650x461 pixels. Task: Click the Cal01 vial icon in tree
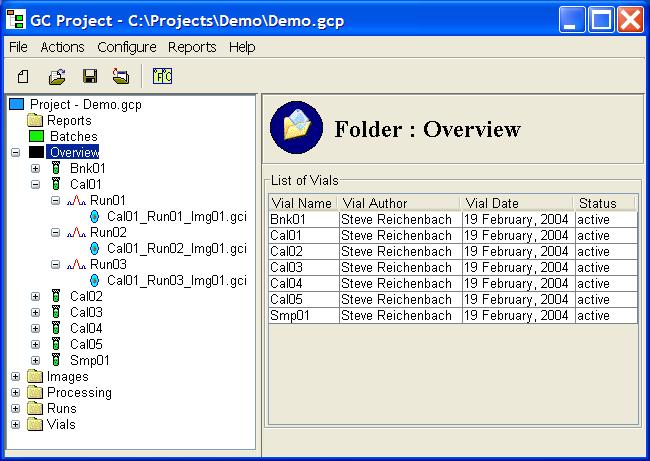point(57,184)
